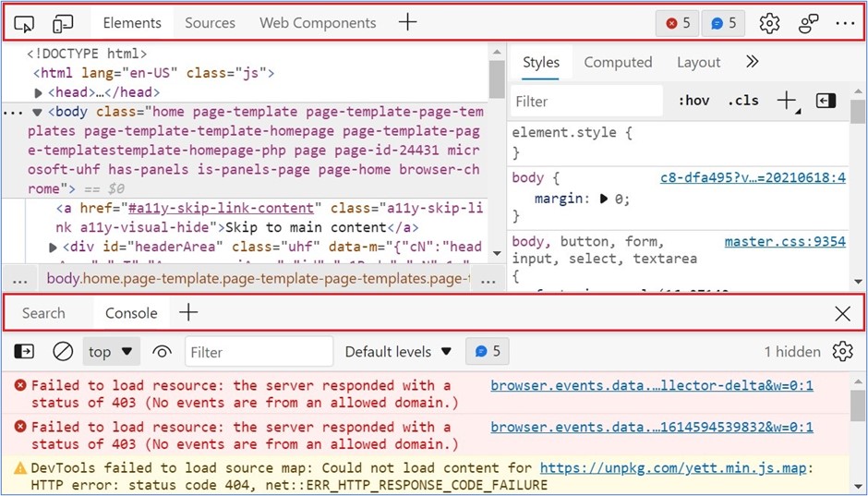Click the element.style rule block

pos(679,142)
